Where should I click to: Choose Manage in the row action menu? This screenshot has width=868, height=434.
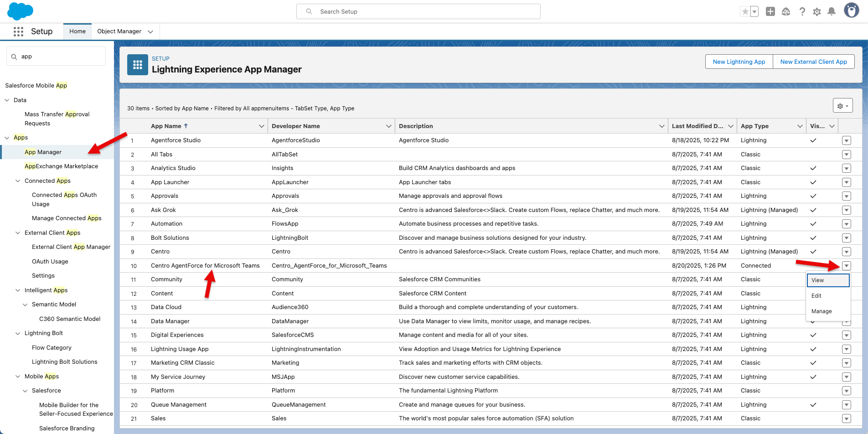tap(821, 311)
